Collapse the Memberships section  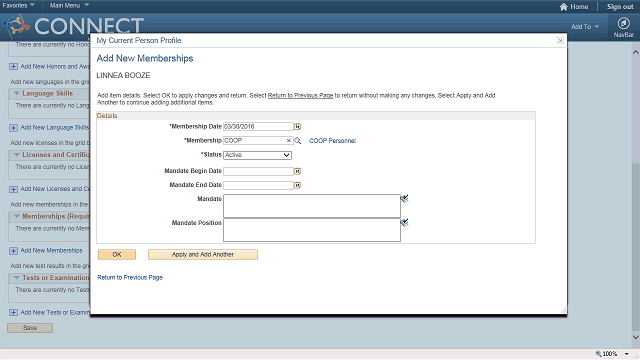(x=17, y=216)
